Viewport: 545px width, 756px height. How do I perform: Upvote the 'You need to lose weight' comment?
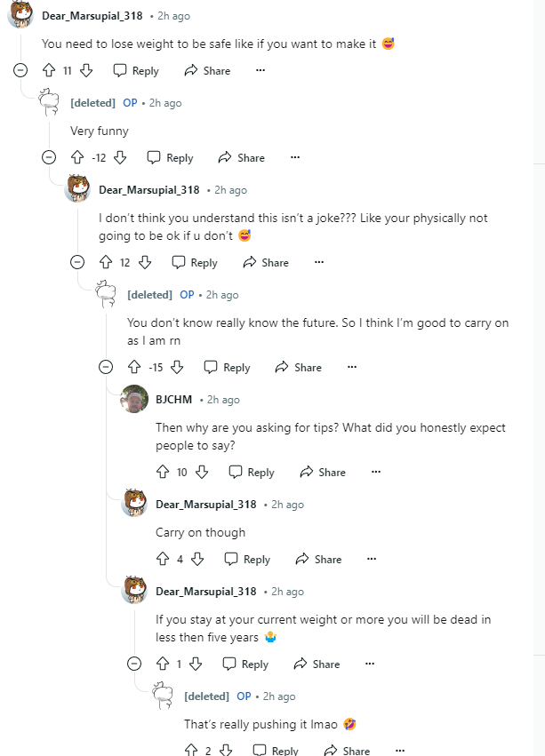(49, 71)
